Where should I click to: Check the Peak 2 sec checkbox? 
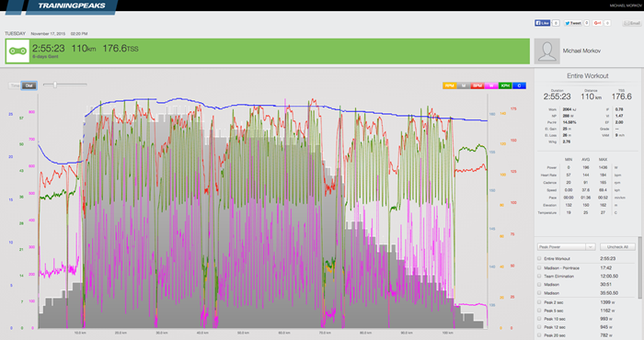pyautogui.click(x=539, y=302)
